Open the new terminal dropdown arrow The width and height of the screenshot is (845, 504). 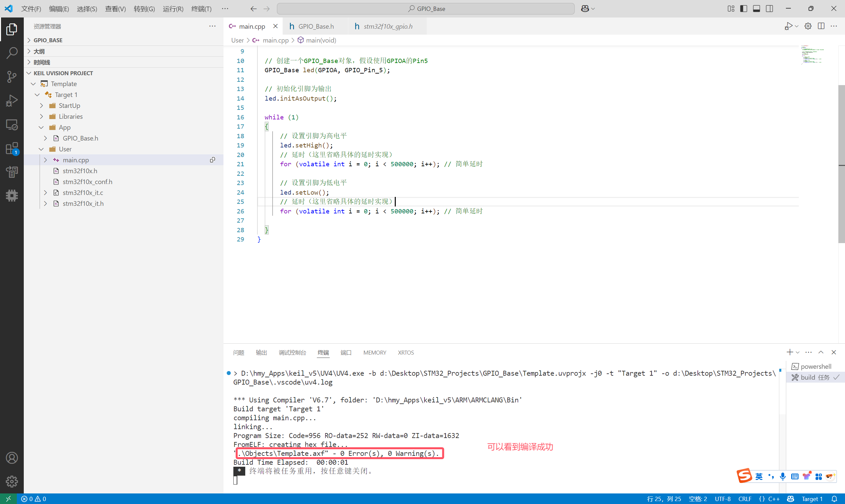[x=797, y=353]
